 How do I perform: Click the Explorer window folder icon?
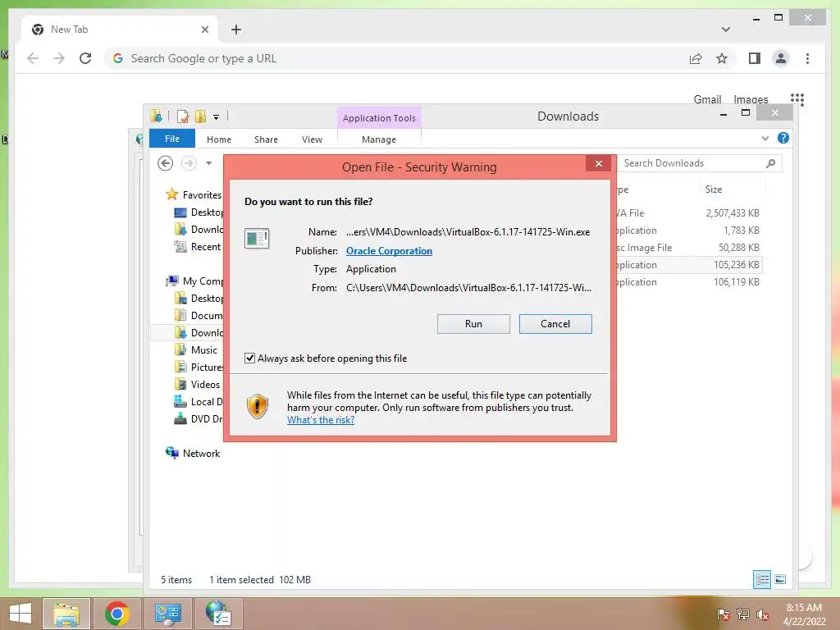click(156, 116)
